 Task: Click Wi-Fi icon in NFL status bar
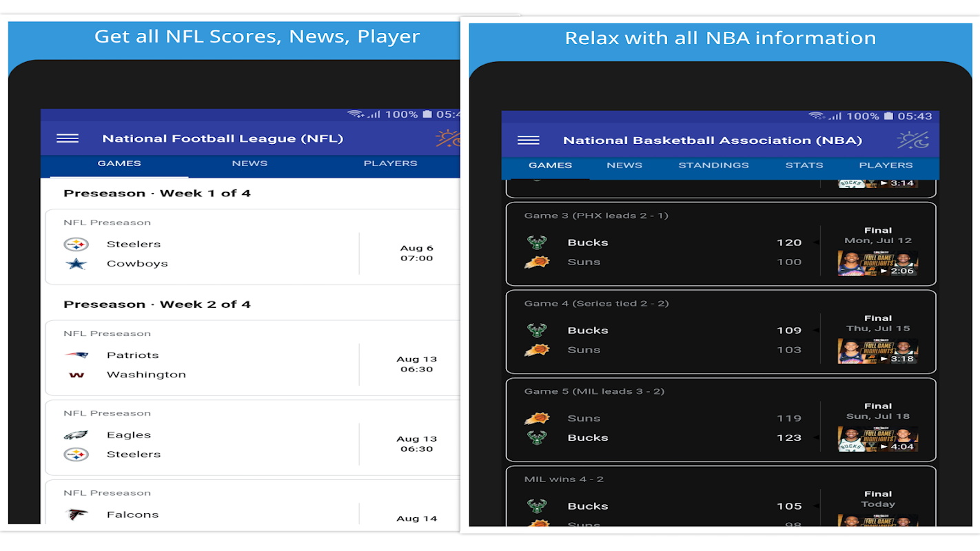click(356, 114)
